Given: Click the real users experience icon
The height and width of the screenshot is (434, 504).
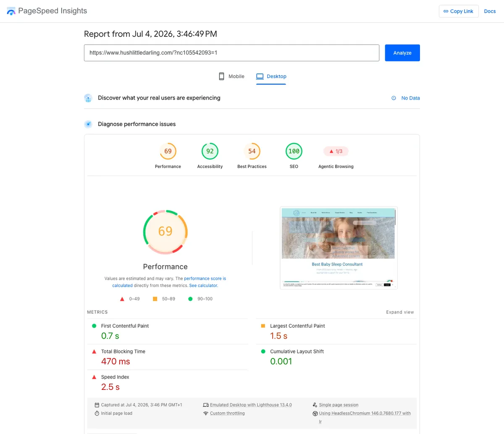Looking at the screenshot, I should click(x=88, y=98).
